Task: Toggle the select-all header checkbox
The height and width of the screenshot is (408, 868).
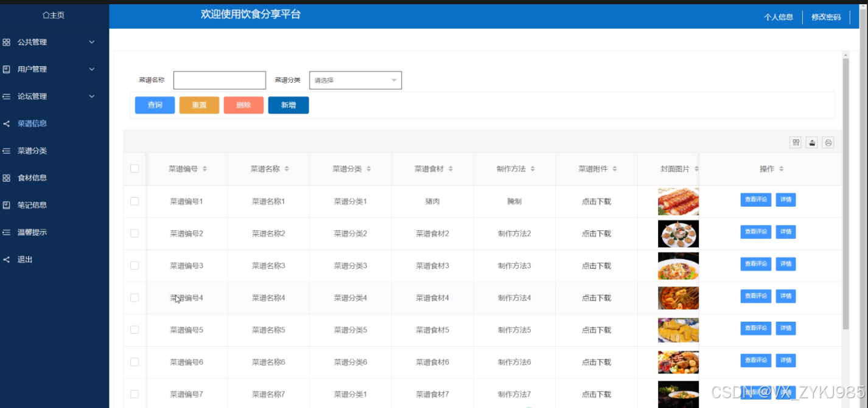Action: click(x=135, y=169)
